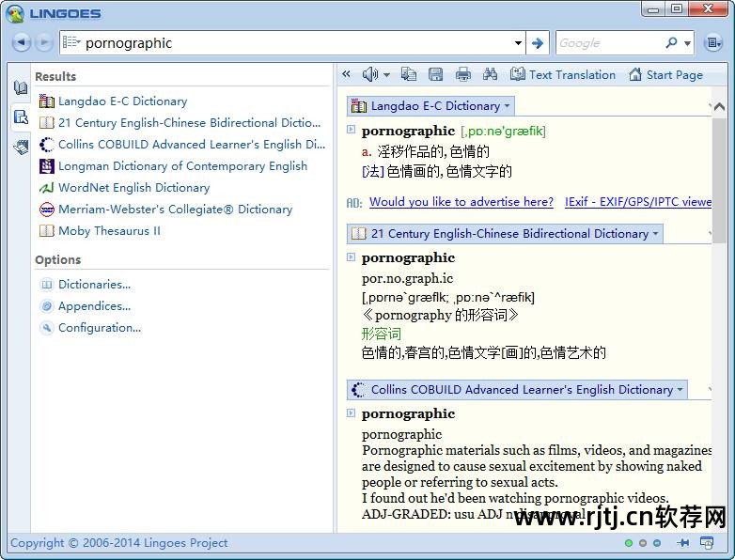This screenshot has height=560, width=735.
Task: Click the Langdao dictionary icon in results
Action: click(x=46, y=101)
